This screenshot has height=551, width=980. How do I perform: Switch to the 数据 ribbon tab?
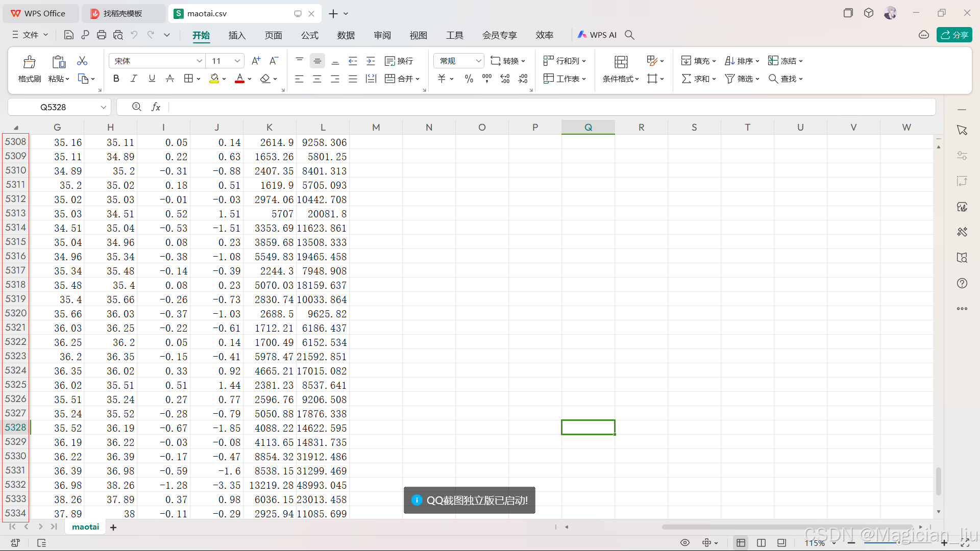click(x=346, y=35)
